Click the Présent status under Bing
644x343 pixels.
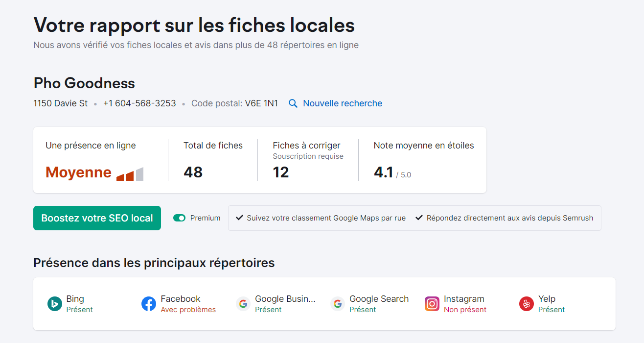80,310
